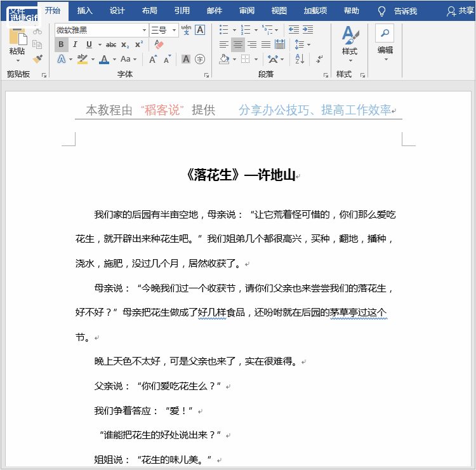Screen dimensions: 476x470
Task: Center align the text
Action: (238, 44)
